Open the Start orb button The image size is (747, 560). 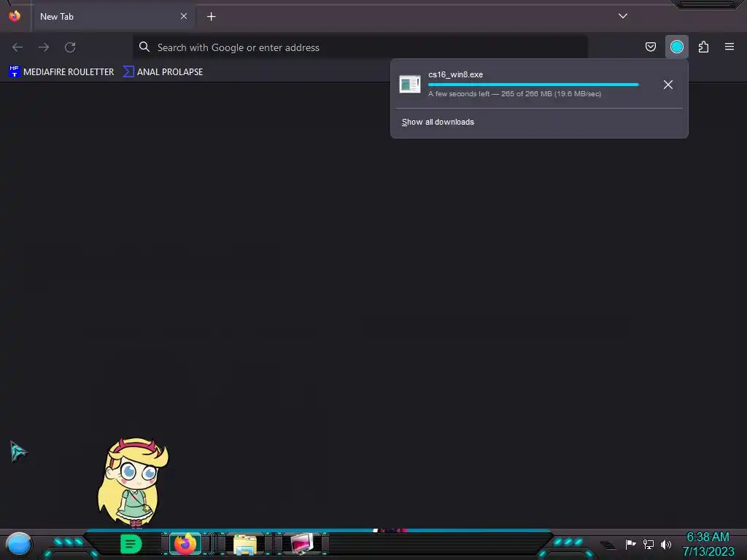click(19, 545)
